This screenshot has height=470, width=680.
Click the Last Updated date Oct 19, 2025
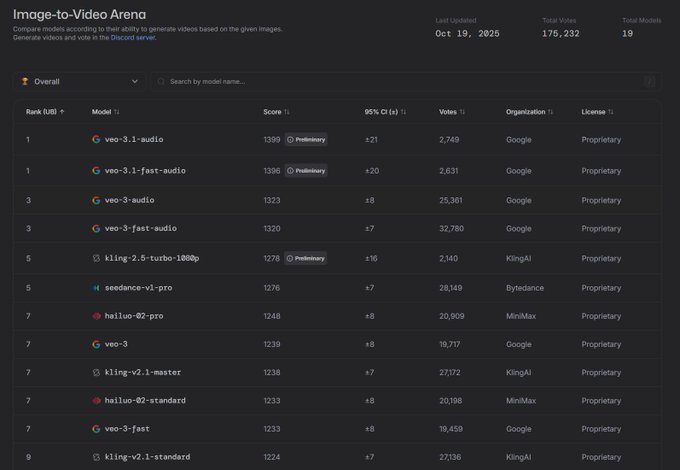click(468, 33)
